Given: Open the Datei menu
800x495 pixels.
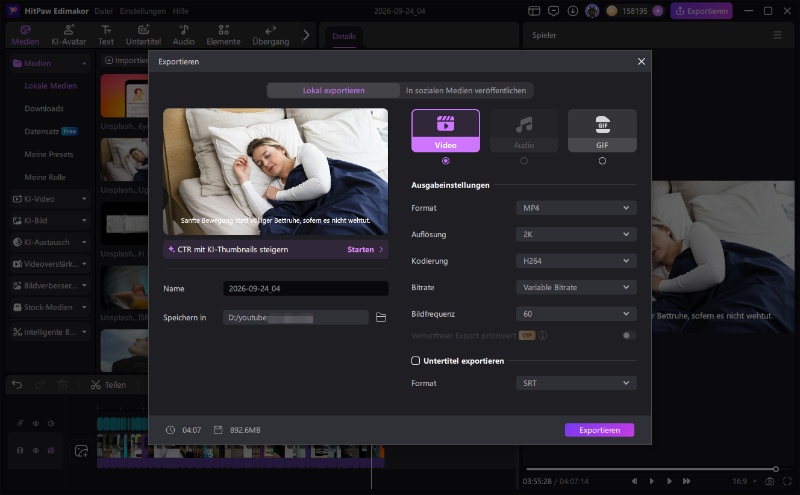Looking at the screenshot, I should (104, 11).
